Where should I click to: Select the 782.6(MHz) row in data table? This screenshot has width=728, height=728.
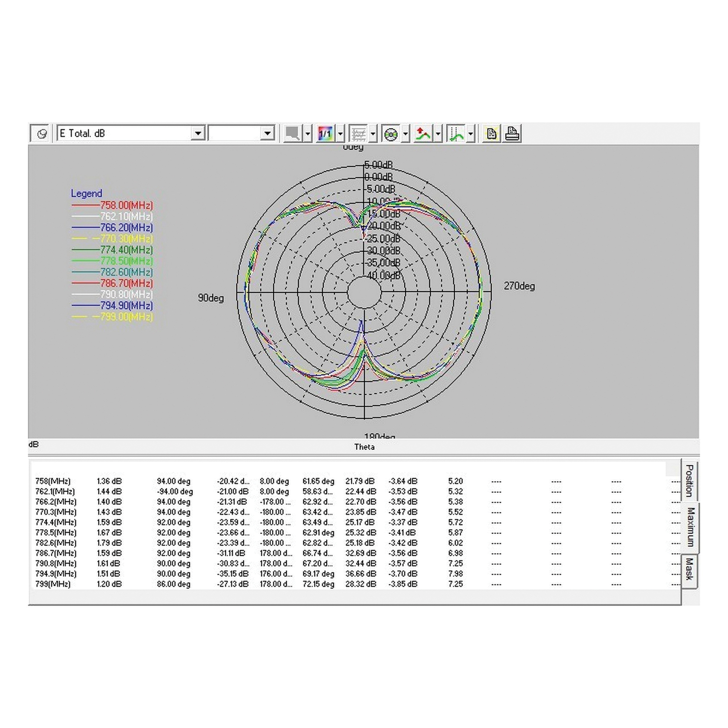(56, 543)
